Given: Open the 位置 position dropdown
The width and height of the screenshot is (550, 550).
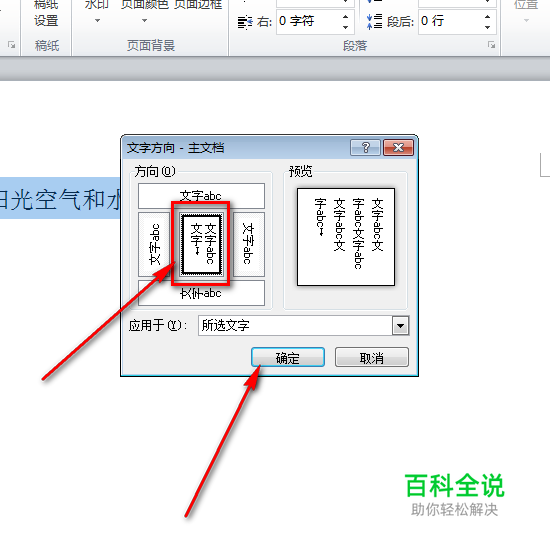Looking at the screenshot, I should (x=526, y=12).
